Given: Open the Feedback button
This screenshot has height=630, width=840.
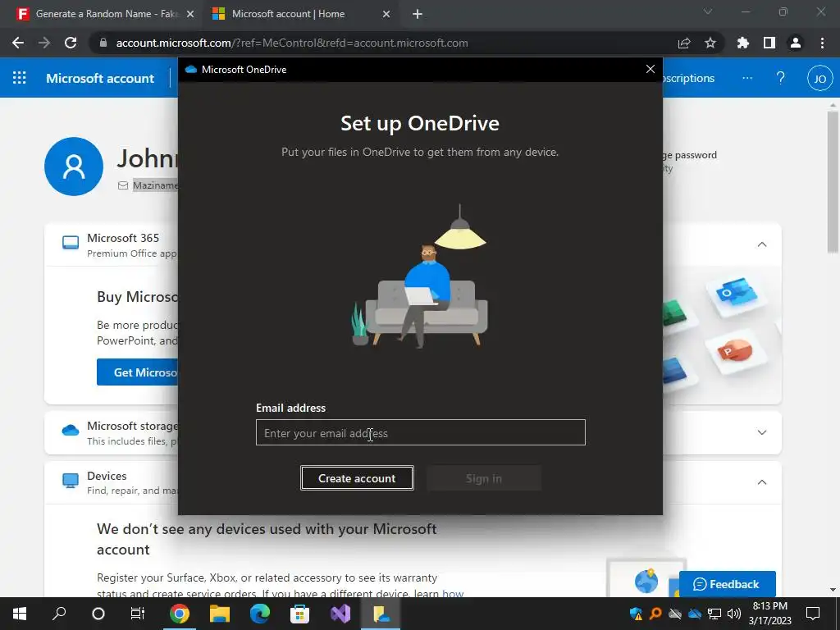Looking at the screenshot, I should click(x=727, y=584).
